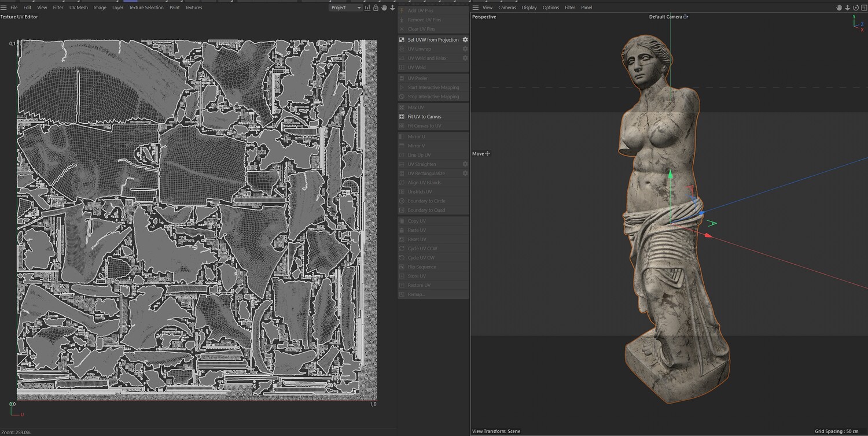Open the viewport Panel menu
Viewport: 868px width, 436px height.
[x=587, y=8]
